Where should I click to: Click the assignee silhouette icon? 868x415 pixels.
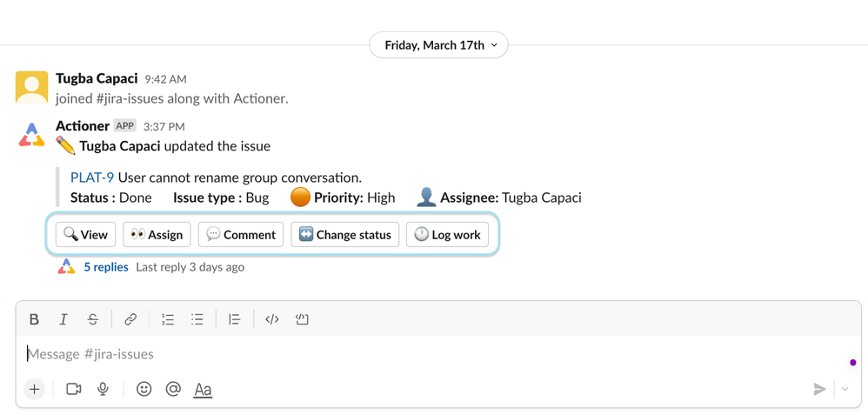point(426,197)
